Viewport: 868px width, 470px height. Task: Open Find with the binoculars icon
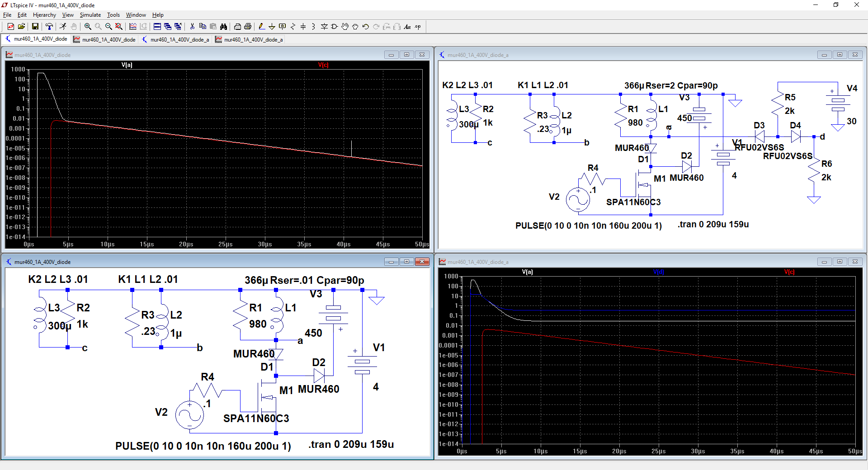click(223, 27)
